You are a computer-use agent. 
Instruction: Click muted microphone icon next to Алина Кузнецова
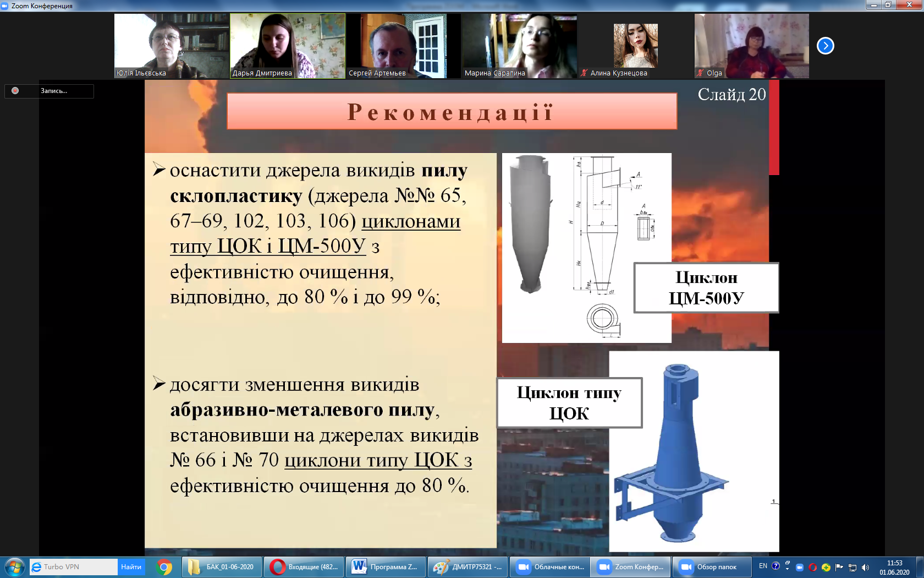pos(584,73)
